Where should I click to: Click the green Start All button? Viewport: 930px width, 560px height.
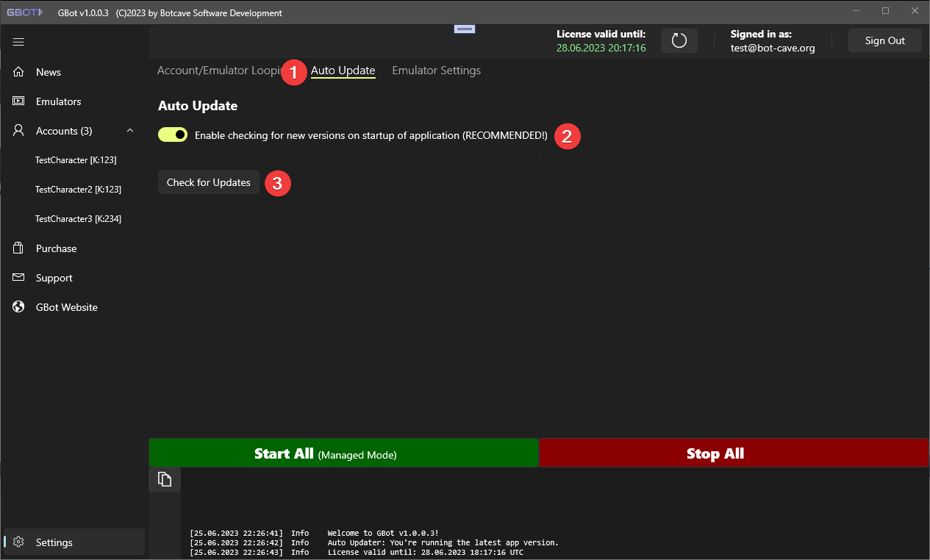[343, 453]
